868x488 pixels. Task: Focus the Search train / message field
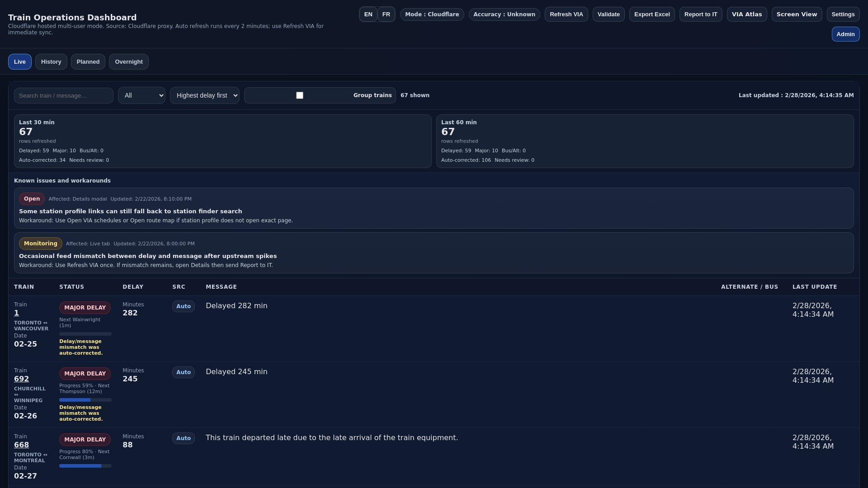coord(64,96)
